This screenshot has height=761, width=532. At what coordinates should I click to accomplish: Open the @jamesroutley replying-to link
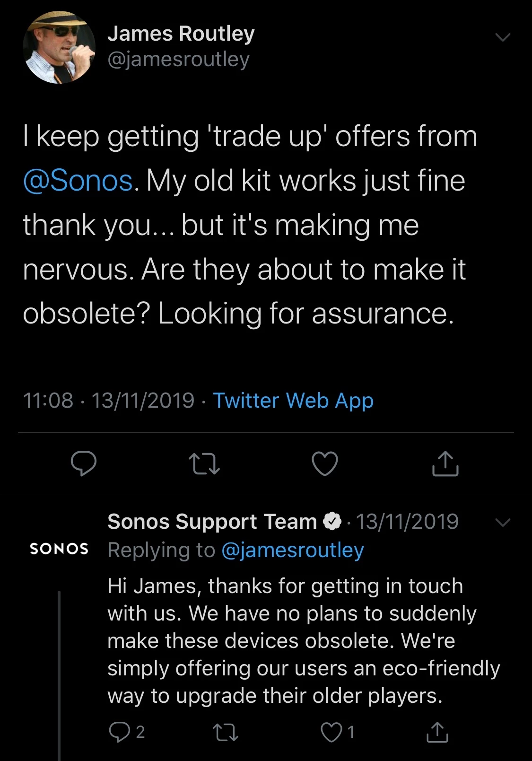292,550
